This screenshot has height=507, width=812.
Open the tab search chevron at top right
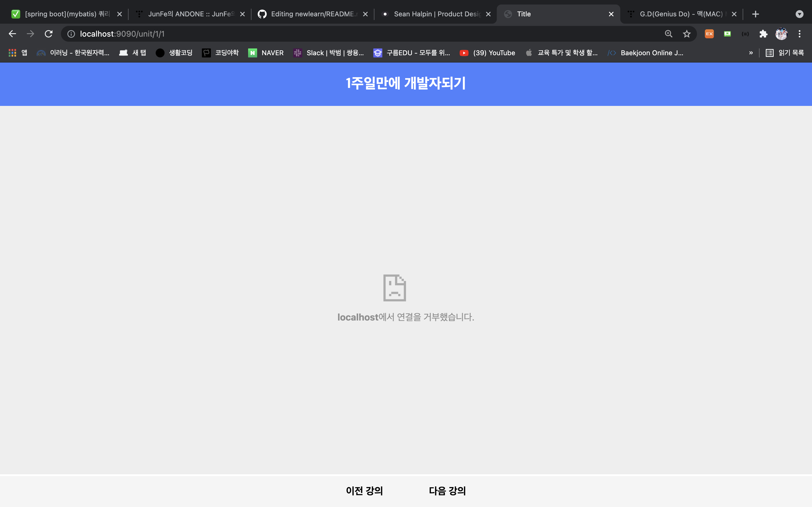click(x=800, y=14)
